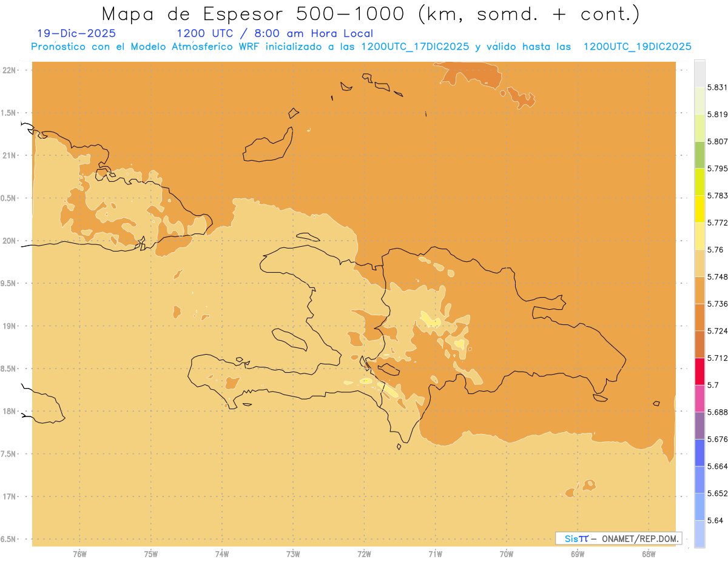Click the colorbar value 5.676
Viewport: 728px width, 562px height.
pos(717,439)
